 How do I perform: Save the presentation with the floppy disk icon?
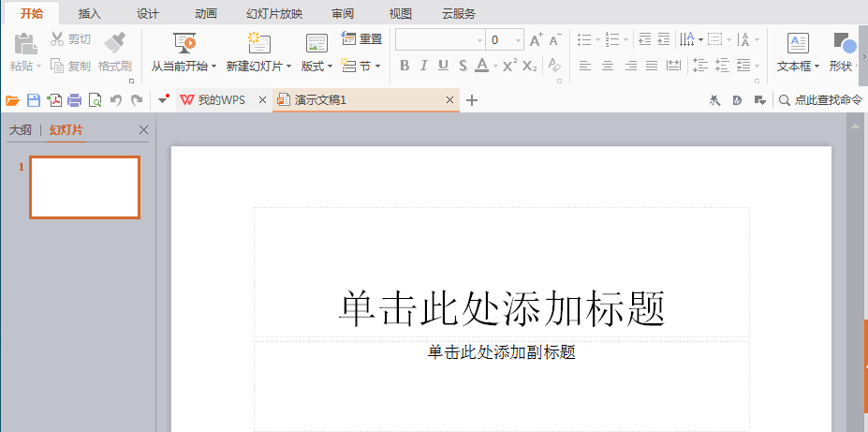click(33, 100)
